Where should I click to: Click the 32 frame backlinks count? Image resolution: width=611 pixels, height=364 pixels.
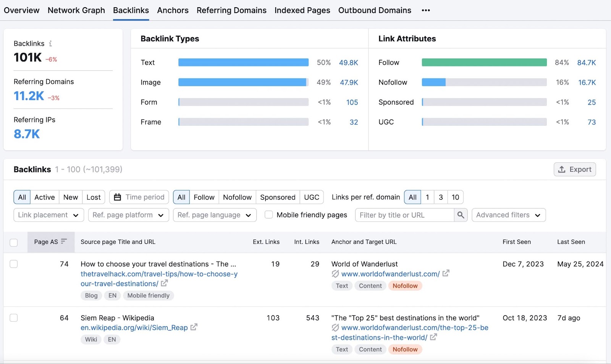(354, 122)
